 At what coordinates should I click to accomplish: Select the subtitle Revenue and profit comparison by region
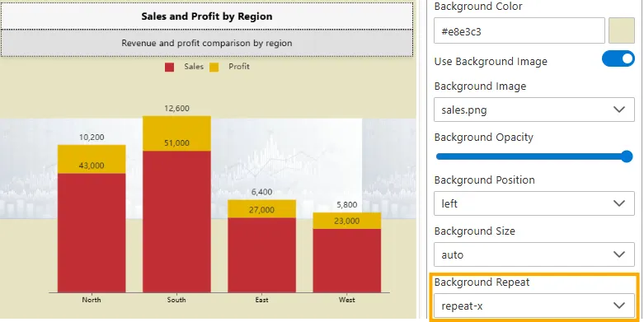pyautogui.click(x=207, y=43)
